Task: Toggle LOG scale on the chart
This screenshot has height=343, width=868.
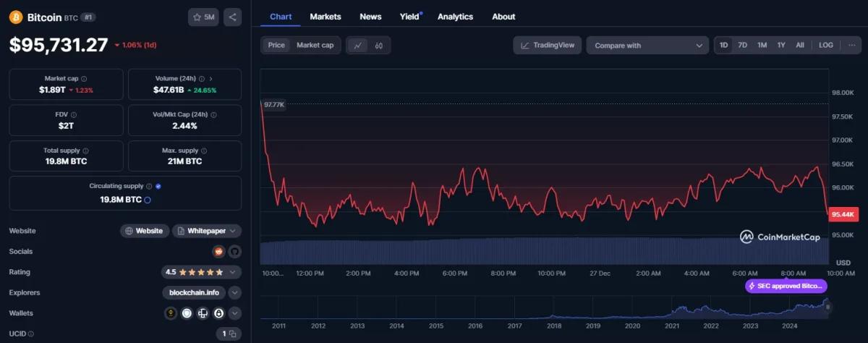Action: pyautogui.click(x=826, y=45)
